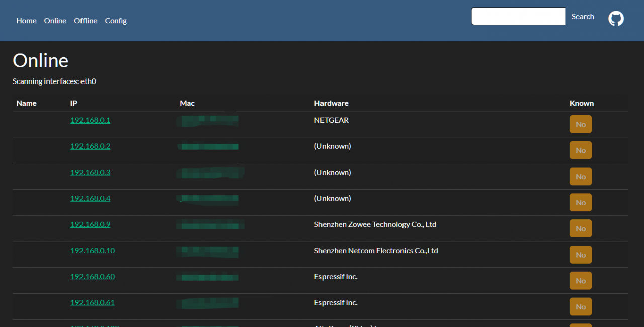Select Espressif Inc. for 192.168.0.60
This screenshot has height=327, width=644.
pyautogui.click(x=336, y=277)
